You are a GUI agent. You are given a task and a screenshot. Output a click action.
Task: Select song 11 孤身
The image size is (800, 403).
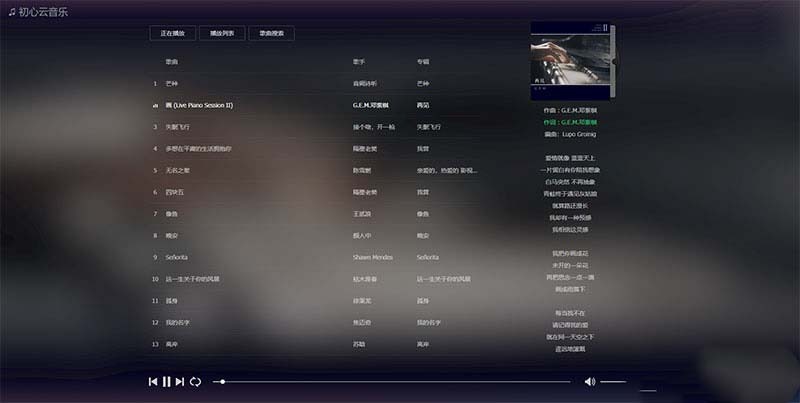coord(171,301)
